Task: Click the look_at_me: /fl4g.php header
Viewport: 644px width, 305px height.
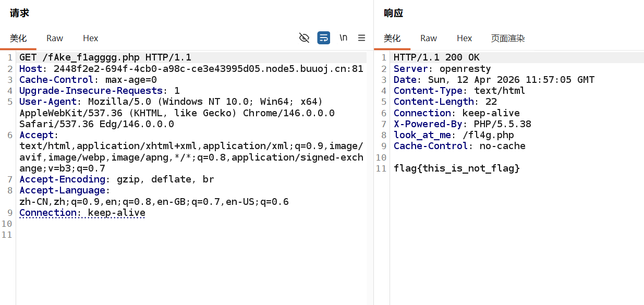Action: 454,135
